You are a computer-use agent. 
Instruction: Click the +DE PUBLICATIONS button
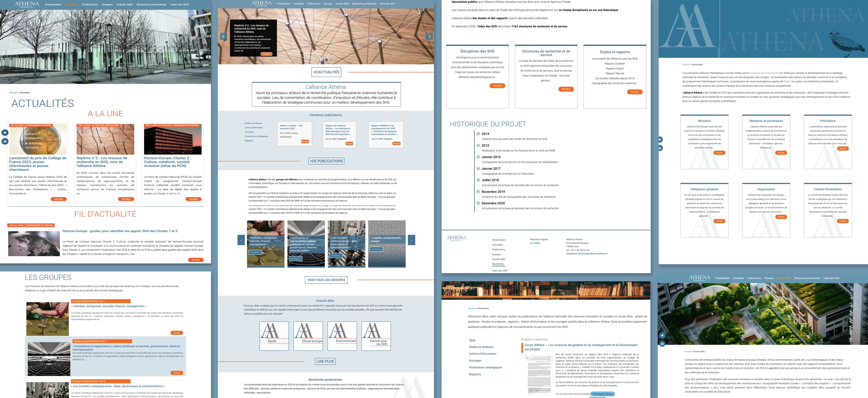point(326,161)
